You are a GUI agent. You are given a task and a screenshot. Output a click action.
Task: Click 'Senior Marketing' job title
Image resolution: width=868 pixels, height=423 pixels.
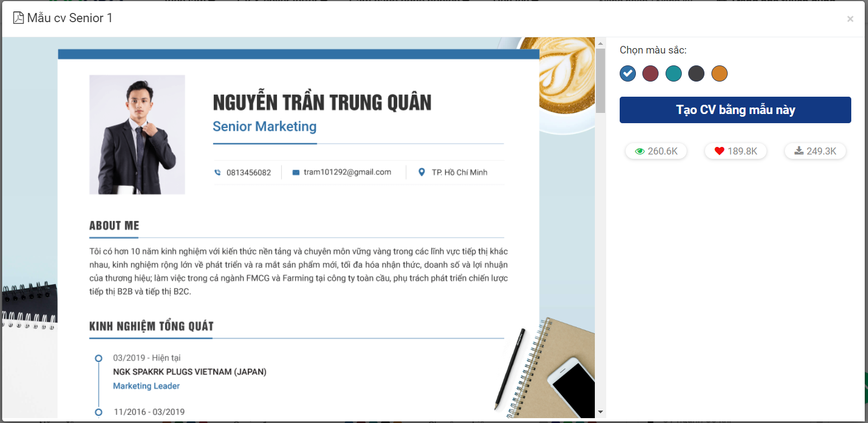click(265, 126)
